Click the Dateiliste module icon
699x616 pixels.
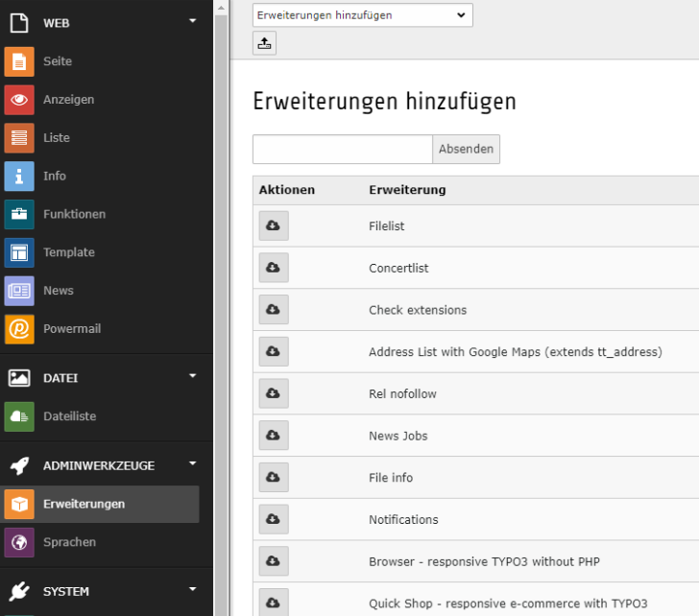click(x=19, y=416)
